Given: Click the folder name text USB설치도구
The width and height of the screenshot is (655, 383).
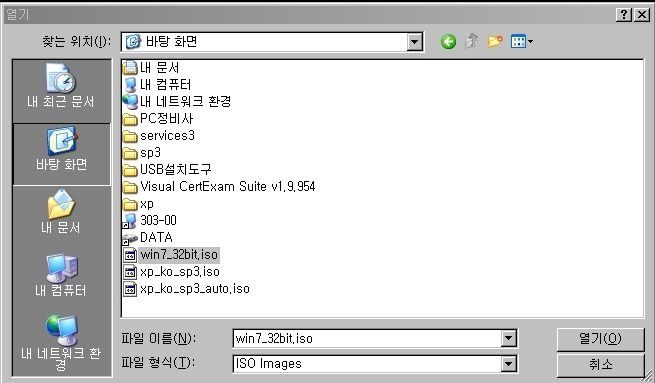Looking at the screenshot, I should [175, 170].
